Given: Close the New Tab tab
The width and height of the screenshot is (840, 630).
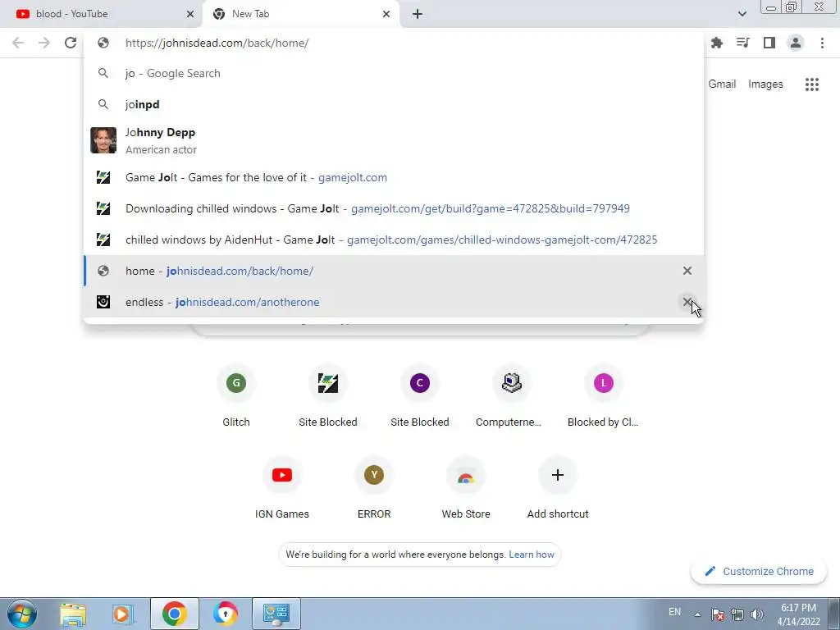Looking at the screenshot, I should 386,14.
